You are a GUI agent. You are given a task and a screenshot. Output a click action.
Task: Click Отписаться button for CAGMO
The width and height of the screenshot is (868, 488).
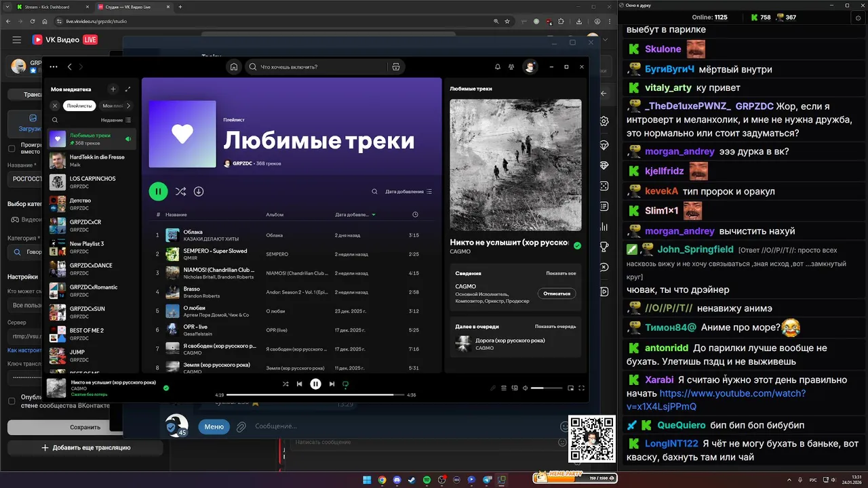557,293
